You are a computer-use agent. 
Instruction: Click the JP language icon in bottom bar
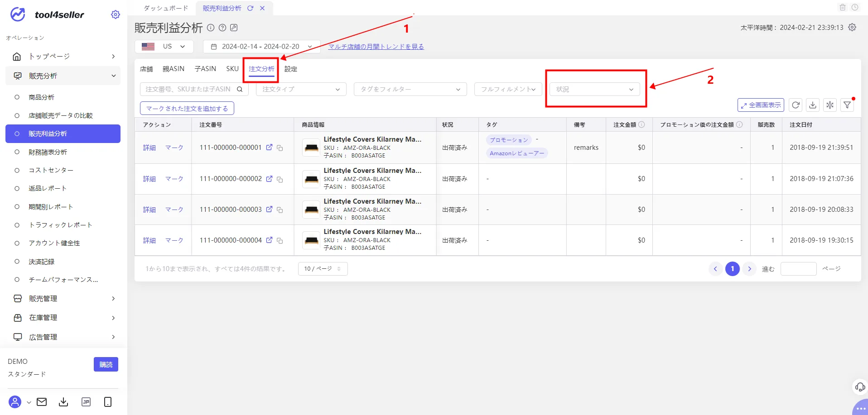tap(86, 402)
